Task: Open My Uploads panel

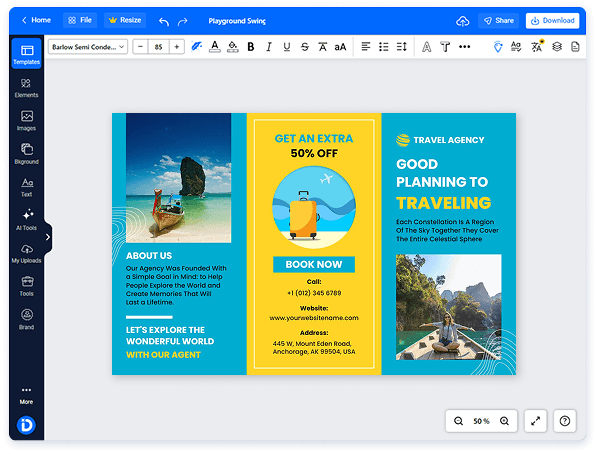Action: pos(26,253)
